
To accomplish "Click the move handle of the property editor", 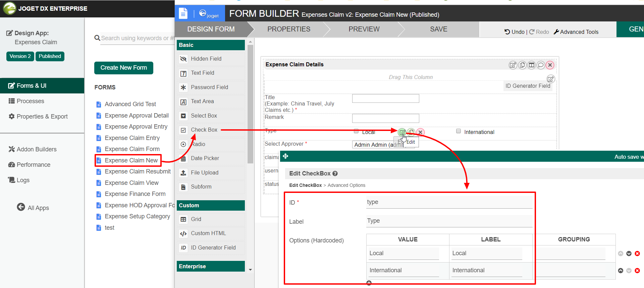I will (x=285, y=156).
